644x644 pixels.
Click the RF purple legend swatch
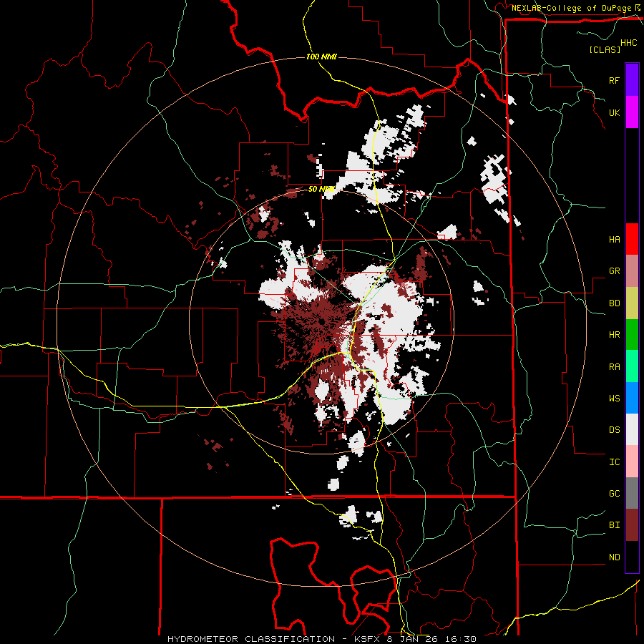[x=632, y=80]
